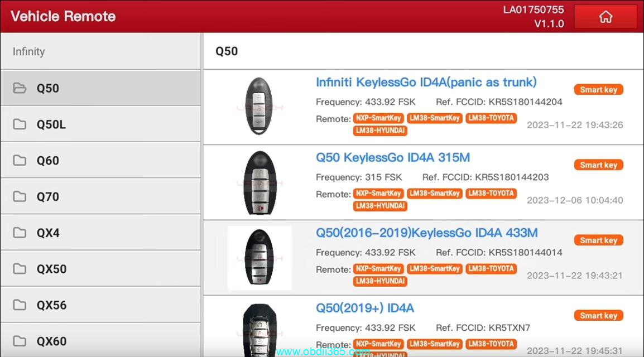Viewport: 644px width, 357px height.
Task: Select LM38-SmartKey tag in Q50(2016-2019) row
Action: coord(435,269)
